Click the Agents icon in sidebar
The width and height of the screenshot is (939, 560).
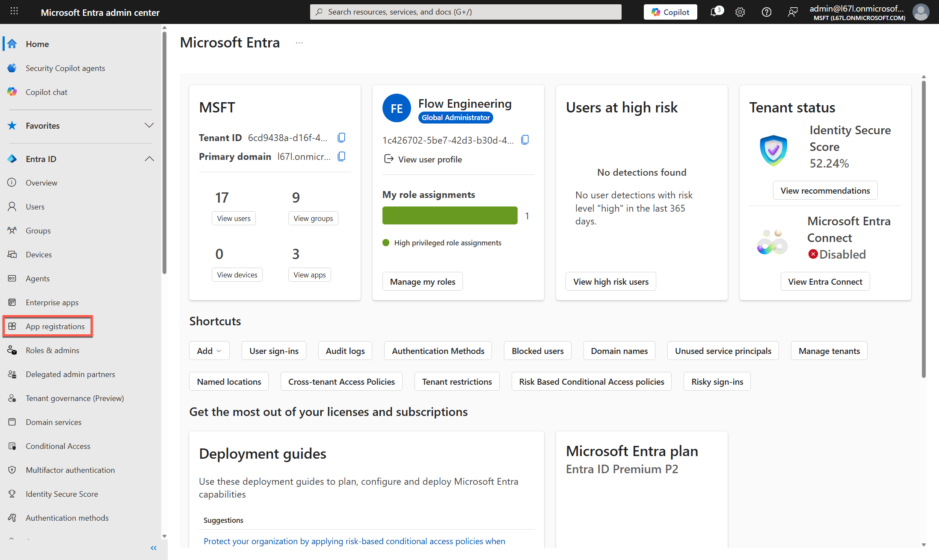(x=12, y=278)
